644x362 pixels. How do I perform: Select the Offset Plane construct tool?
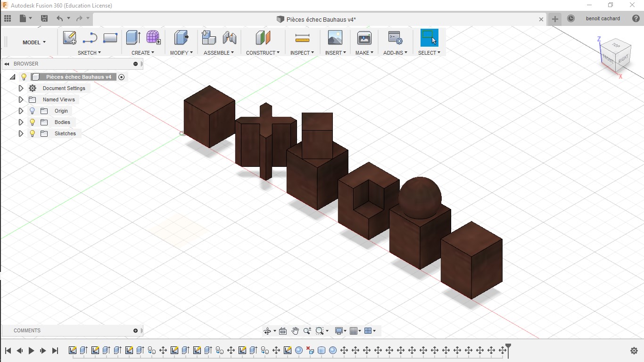[x=263, y=38]
